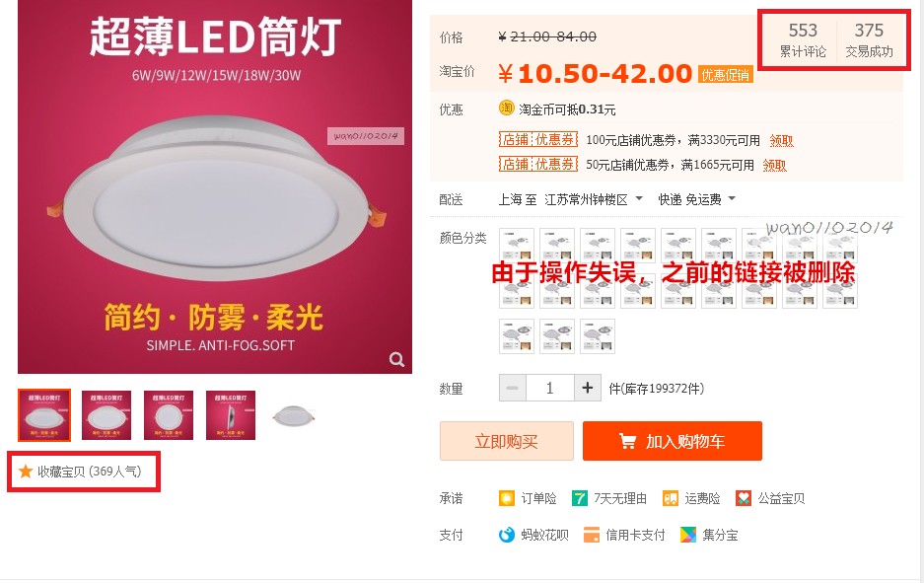Click the Jifenbao payment icon
Screen dimensions: 924x583
pyautogui.click(x=688, y=535)
